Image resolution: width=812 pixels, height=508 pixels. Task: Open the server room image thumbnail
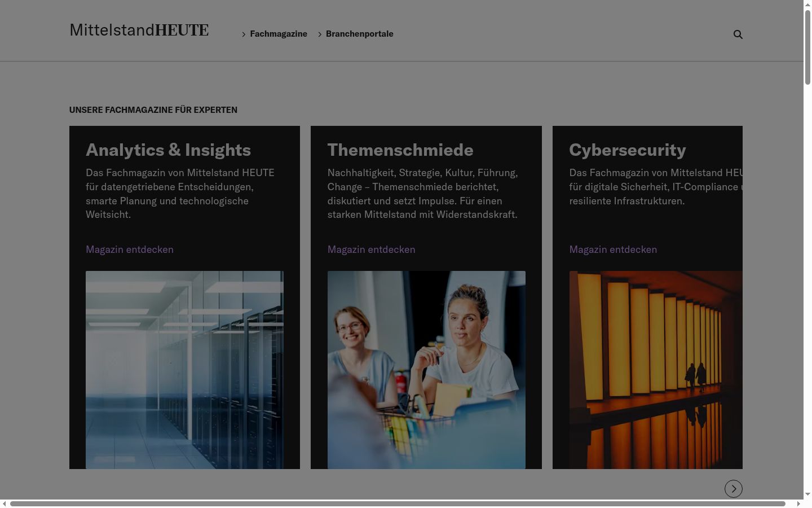tap(184, 370)
